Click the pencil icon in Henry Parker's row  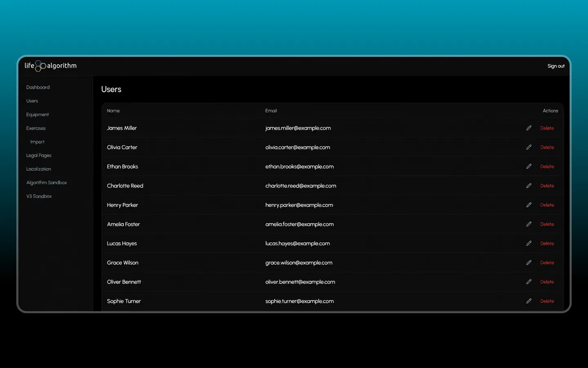529,205
